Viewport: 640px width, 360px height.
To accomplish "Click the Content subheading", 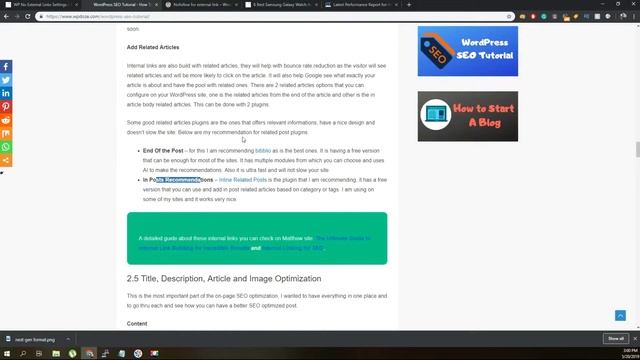I will [137, 324].
